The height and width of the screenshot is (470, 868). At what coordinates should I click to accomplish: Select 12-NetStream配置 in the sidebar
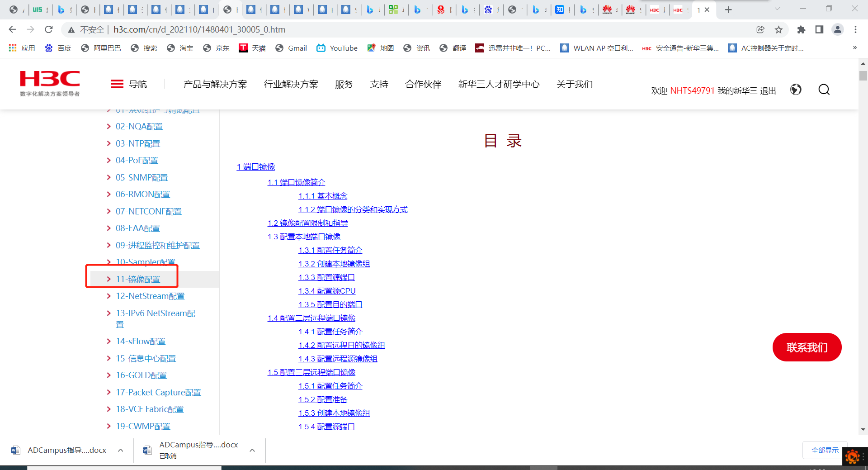tap(150, 296)
